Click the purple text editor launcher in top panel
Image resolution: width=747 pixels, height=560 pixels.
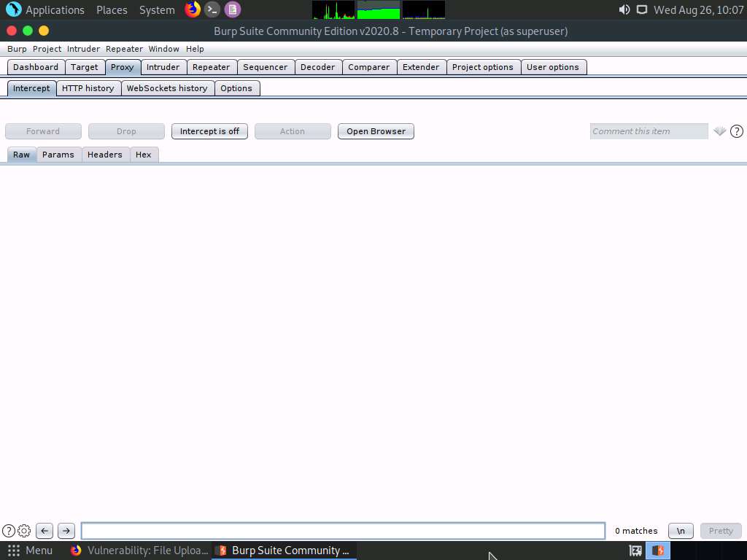pyautogui.click(x=232, y=9)
